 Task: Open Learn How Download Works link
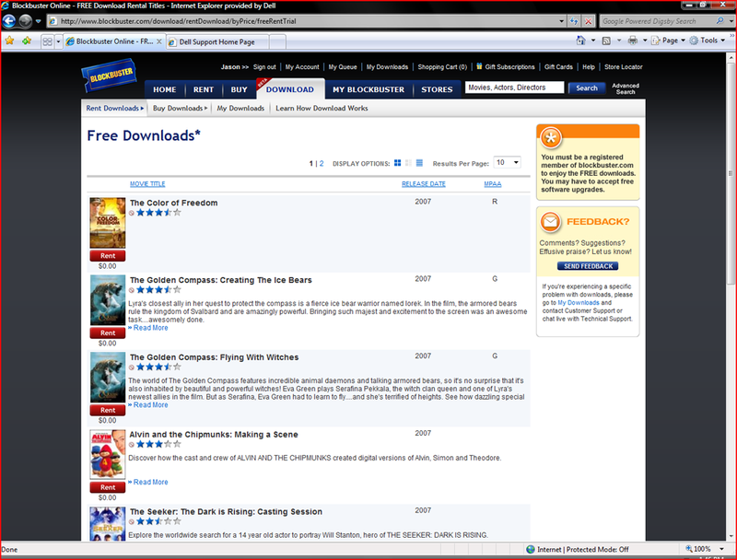point(322,108)
